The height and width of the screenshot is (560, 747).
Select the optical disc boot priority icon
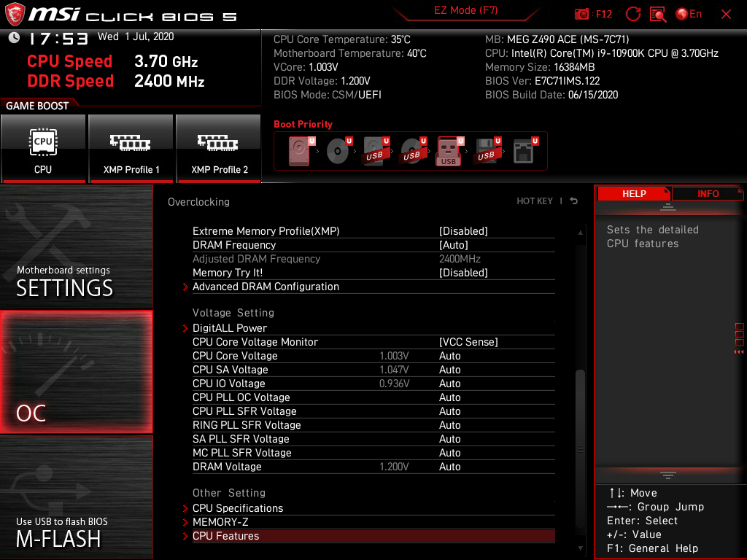(x=338, y=151)
